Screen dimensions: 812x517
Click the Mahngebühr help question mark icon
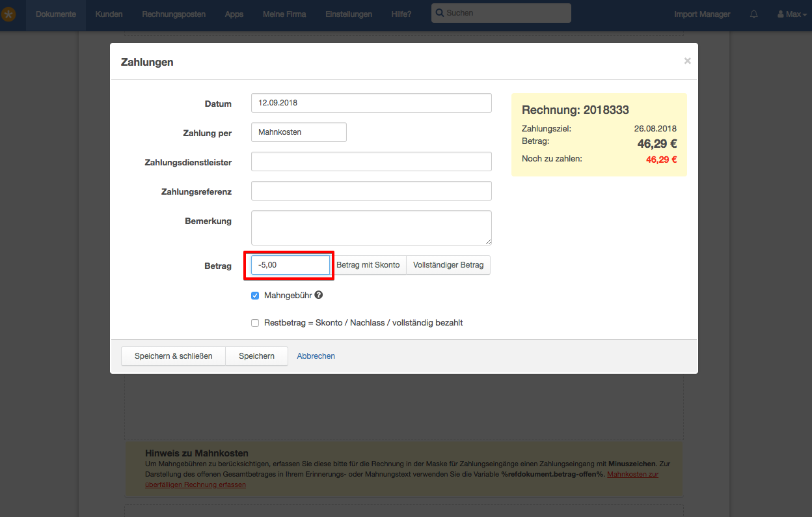[319, 295]
